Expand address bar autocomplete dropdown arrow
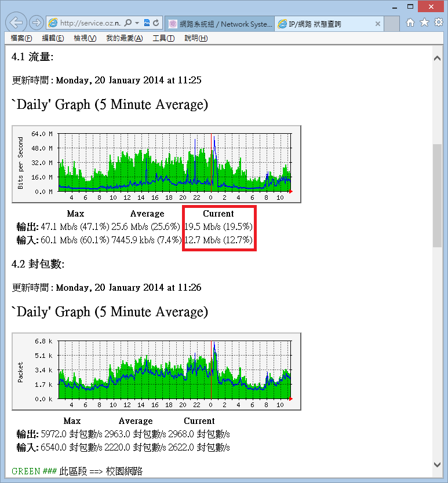The width and height of the screenshot is (448, 483). [x=137, y=23]
